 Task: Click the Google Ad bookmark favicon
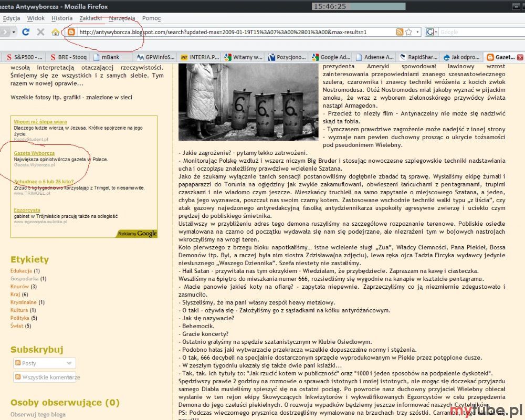point(315,57)
